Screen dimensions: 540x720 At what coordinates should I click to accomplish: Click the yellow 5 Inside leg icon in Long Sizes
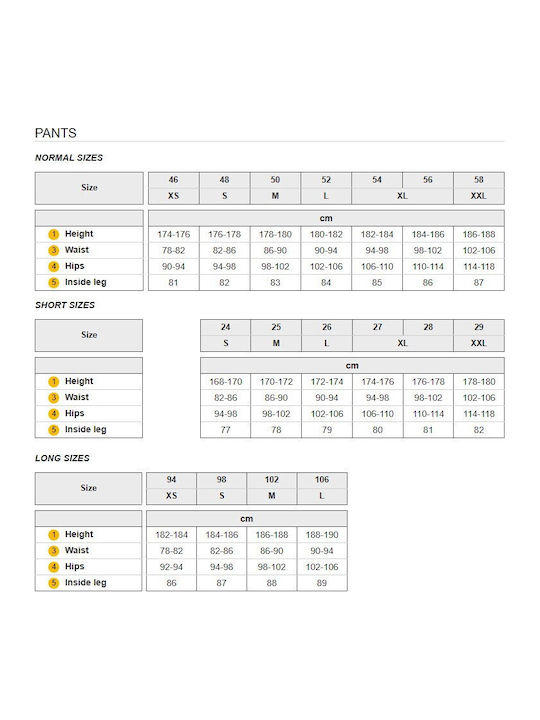pos(54,583)
